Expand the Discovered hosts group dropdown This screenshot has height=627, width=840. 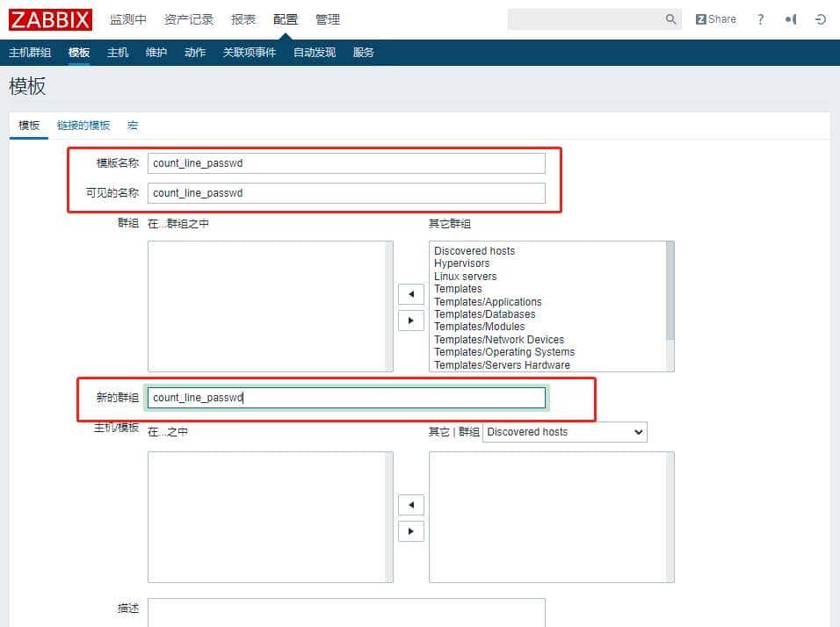564,432
